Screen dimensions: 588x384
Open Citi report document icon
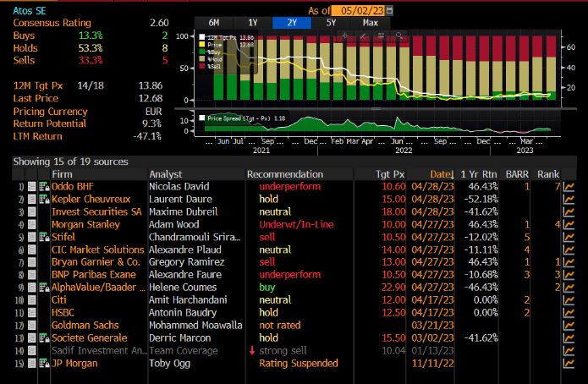(x=32, y=300)
